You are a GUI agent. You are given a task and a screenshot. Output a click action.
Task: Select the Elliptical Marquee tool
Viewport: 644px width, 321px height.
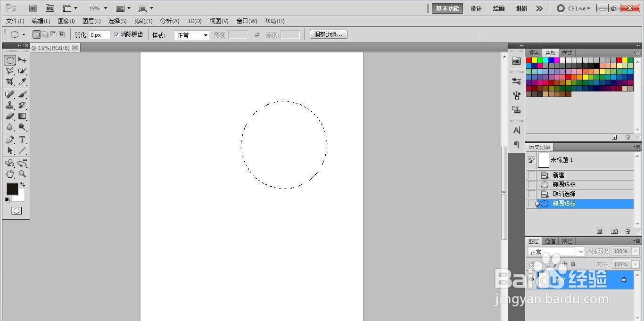click(10, 60)
